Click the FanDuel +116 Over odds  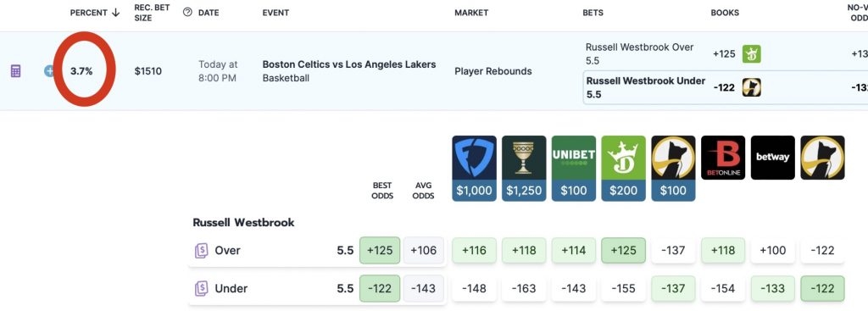coord(474,250)
